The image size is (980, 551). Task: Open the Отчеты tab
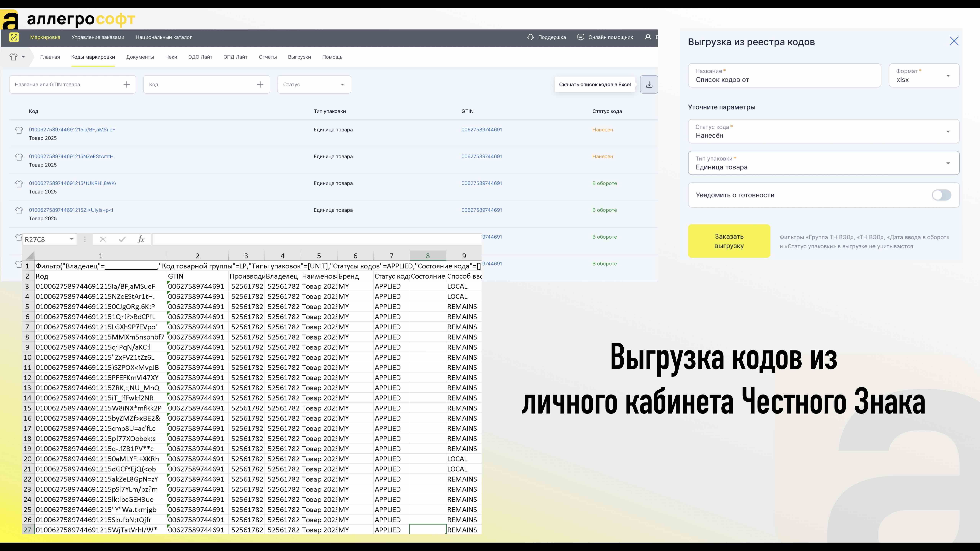[268, 57]
